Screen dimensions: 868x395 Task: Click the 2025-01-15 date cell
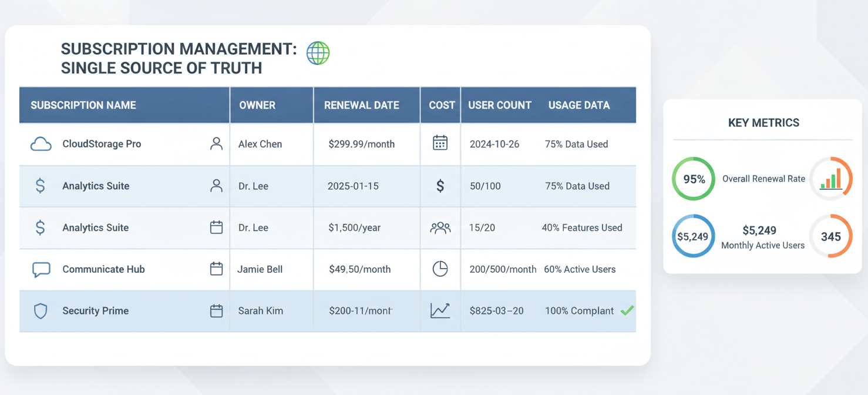coord(353,186)
